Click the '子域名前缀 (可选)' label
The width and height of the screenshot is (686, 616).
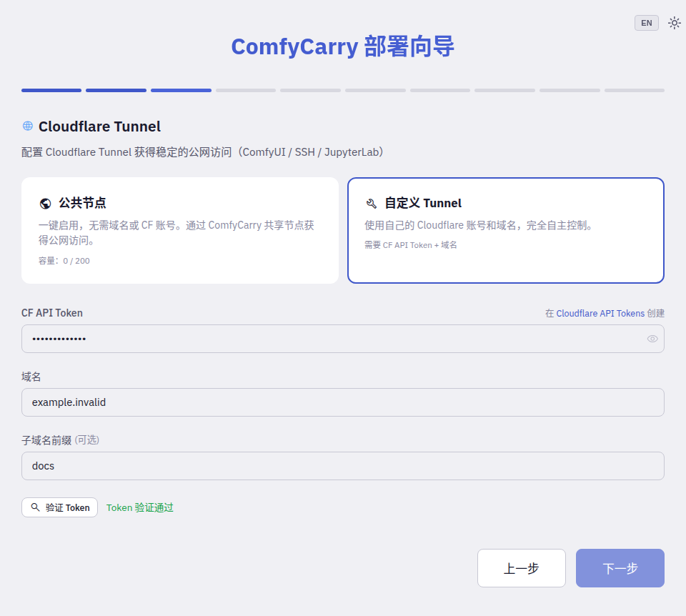coord(60,440)
